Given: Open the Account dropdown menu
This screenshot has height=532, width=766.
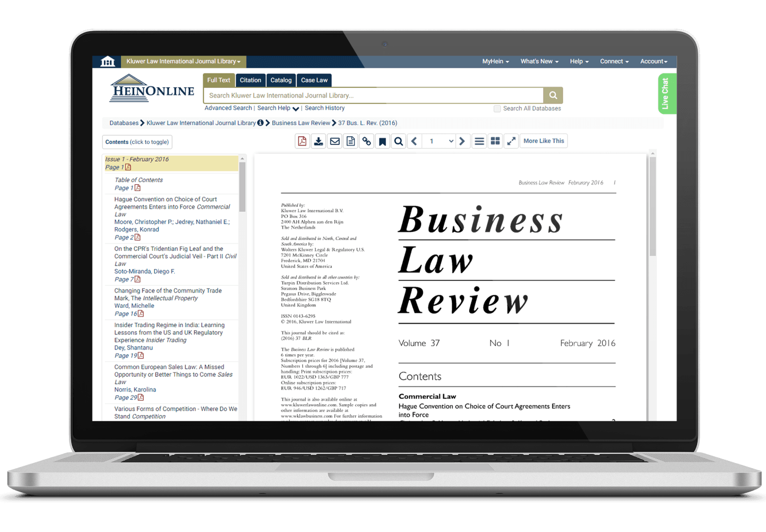Looking at the screenshot, I should click(654, 61).
